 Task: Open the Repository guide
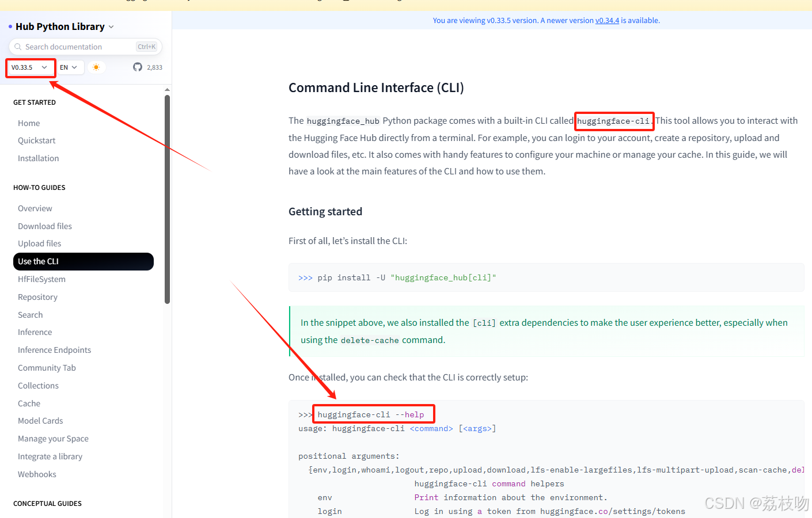click(38, 297)
